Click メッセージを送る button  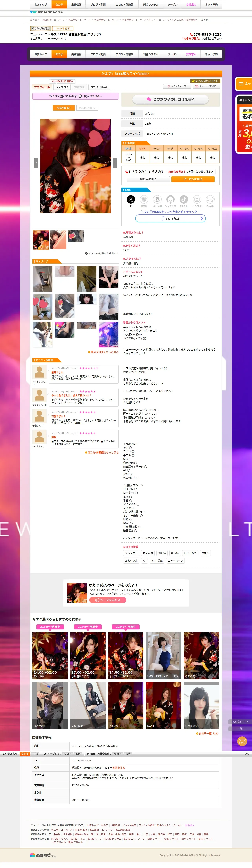click(x=206, y=86)
